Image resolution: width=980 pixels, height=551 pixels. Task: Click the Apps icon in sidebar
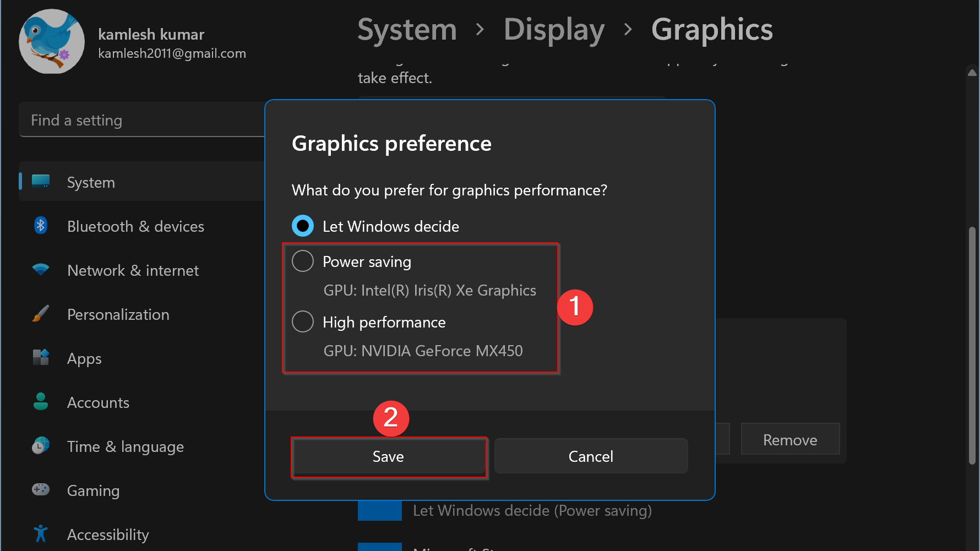[x=41, y=358]
